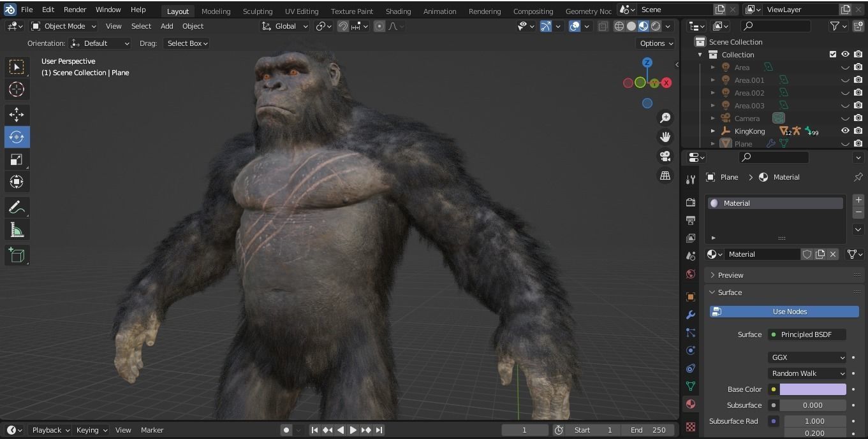Open the Keying popover
This screenshot has height=439, width=868.
click(92, 430)
